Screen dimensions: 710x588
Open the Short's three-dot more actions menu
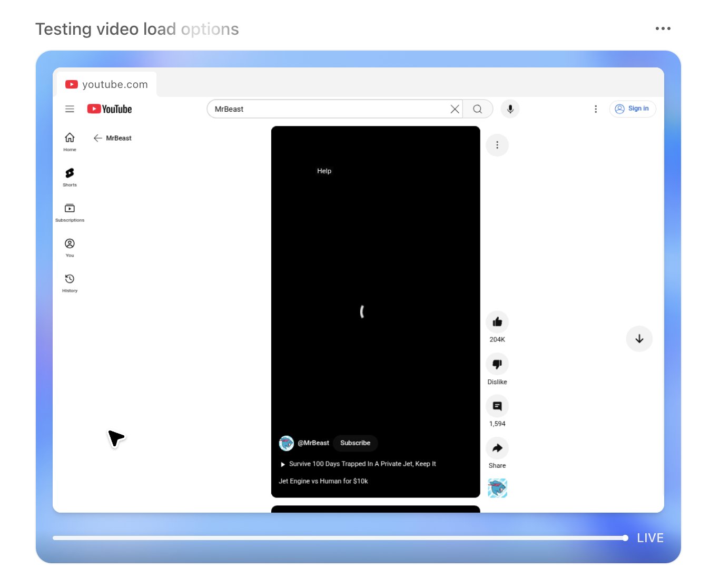coord(497,145)
